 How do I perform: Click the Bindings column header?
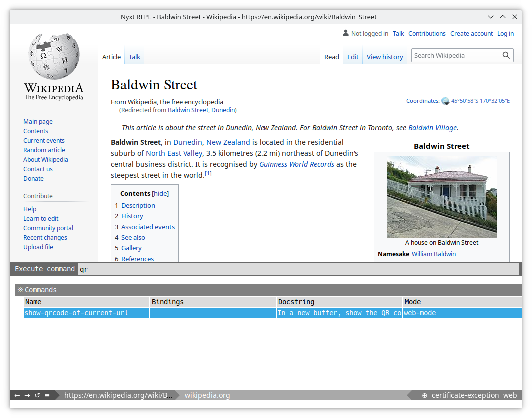(213, 302)
